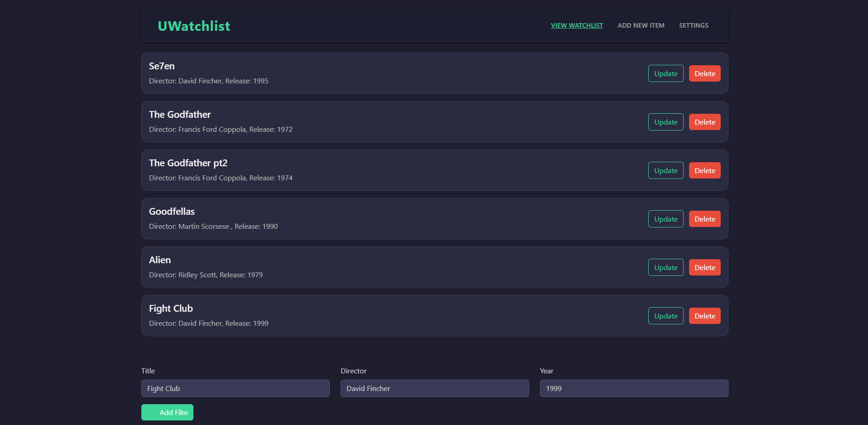
Task: Delete The Godfather pt2 entry
Action: 704,171
